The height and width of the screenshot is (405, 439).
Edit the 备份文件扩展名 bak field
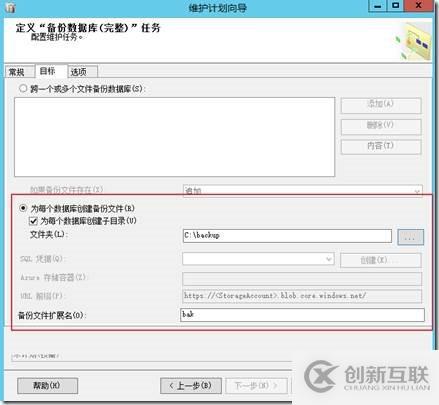coord(302,315)
